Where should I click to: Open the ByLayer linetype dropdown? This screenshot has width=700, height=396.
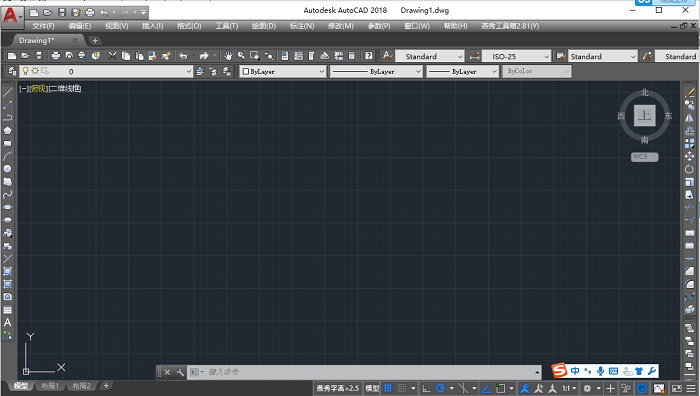376,71
